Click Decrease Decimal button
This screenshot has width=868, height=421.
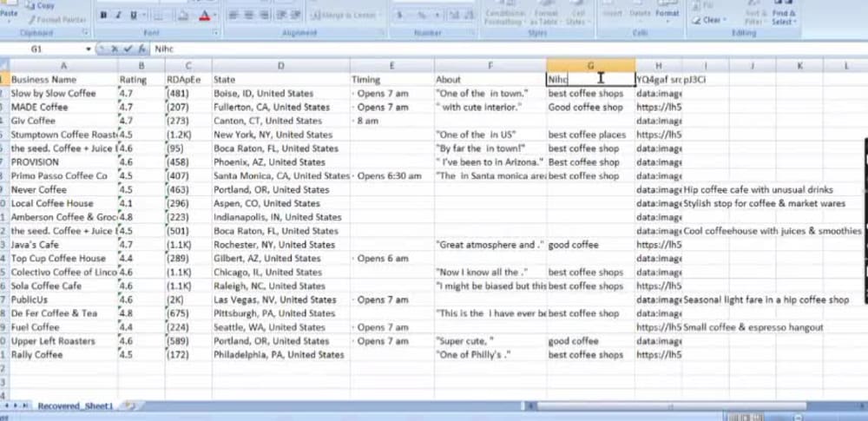click(x=468, y=16)
